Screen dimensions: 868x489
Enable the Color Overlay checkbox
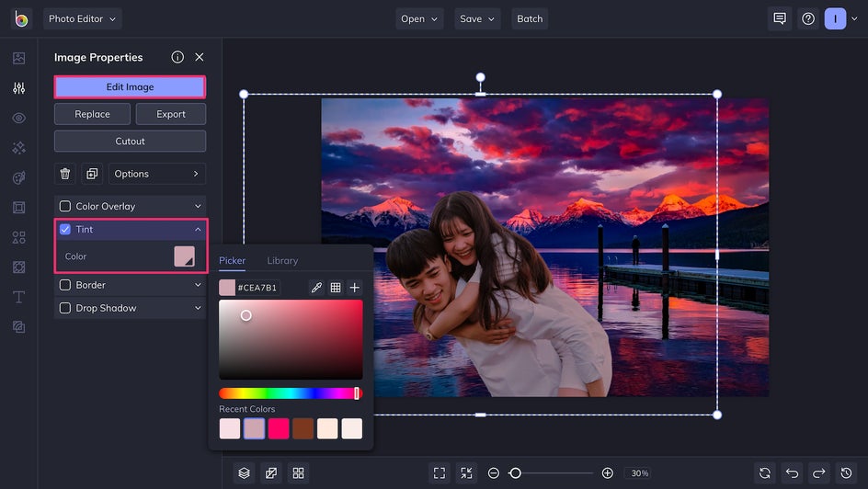[x=64, y=206]
